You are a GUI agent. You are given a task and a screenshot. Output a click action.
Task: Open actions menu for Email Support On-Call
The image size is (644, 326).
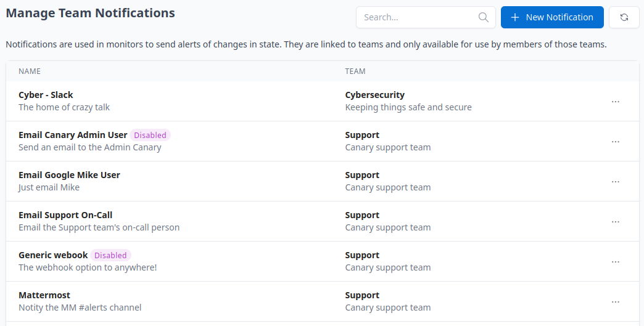pos(615,222)
